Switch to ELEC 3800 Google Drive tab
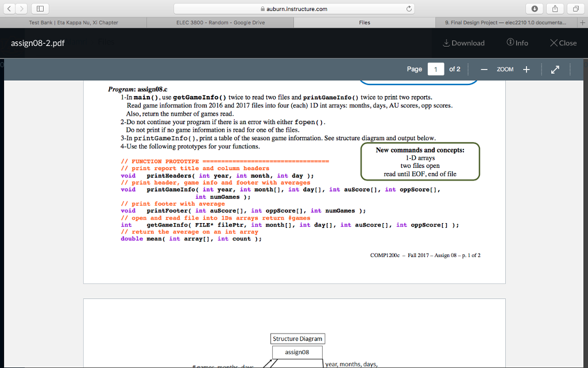 pyautogui.click(x=220, y=23)
